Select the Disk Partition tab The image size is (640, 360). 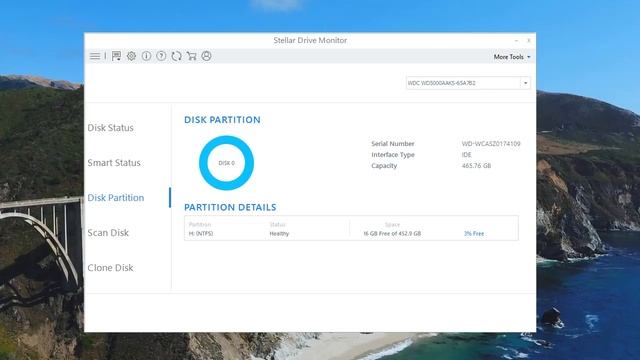pos(116,198)
